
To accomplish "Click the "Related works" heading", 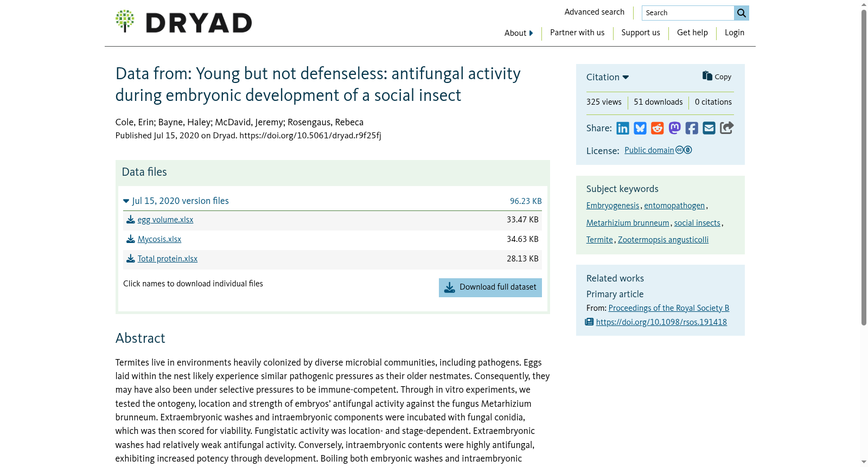I will (615, 278).
